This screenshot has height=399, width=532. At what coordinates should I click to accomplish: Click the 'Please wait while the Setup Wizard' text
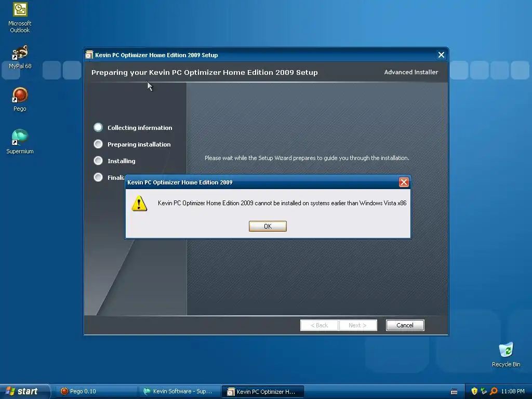[x=307, y=158]
